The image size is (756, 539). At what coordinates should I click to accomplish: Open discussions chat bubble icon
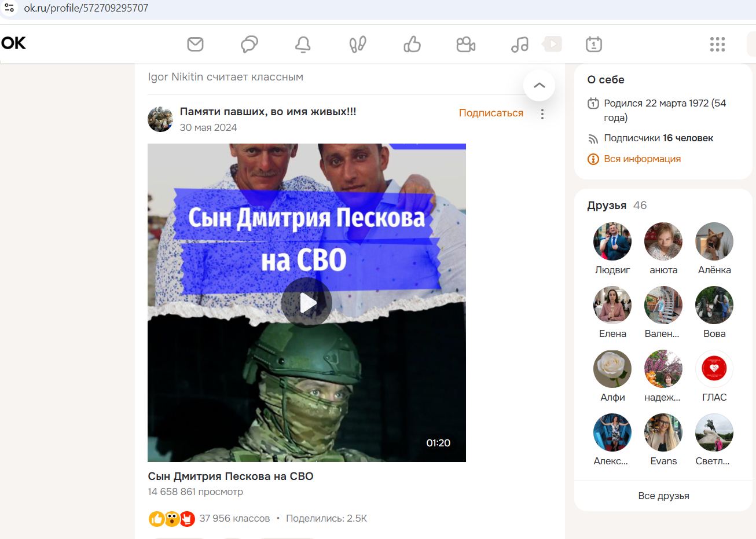tap(249, 44)
